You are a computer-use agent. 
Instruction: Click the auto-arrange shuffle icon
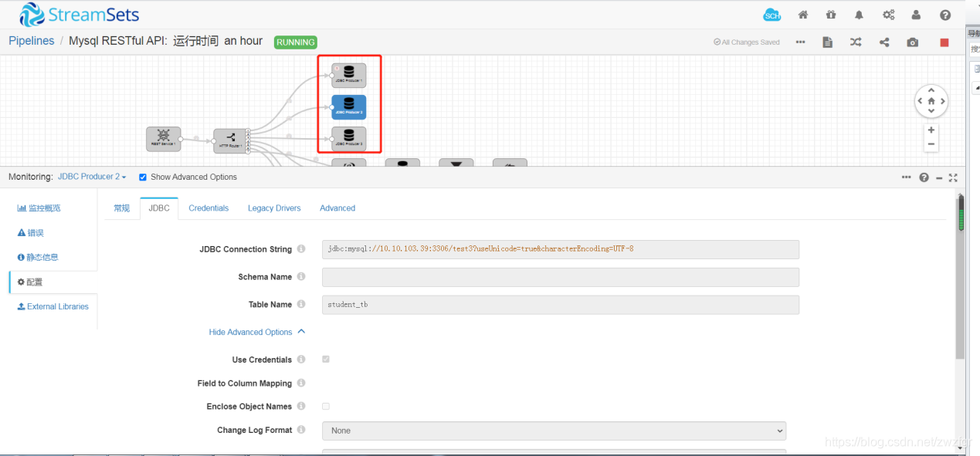[856, 42]
